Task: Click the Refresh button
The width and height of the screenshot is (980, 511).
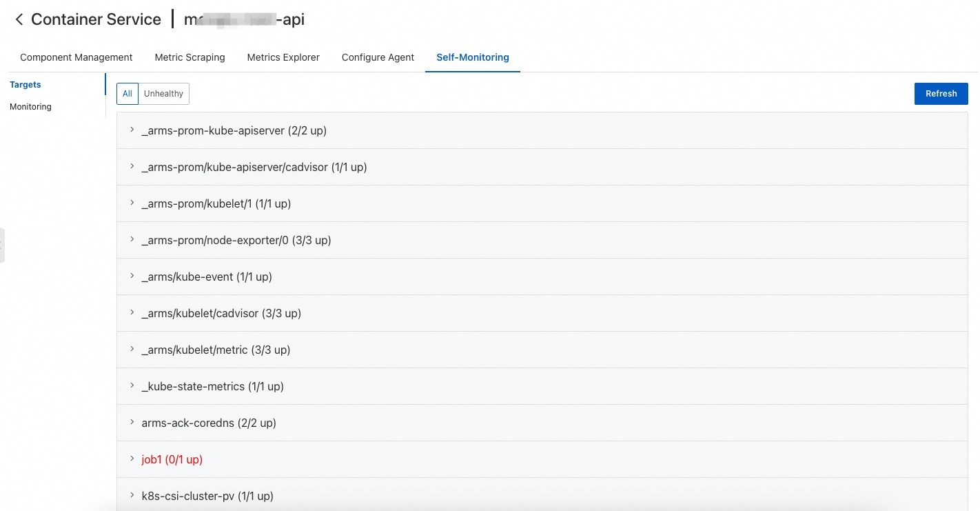Action: [x=941, y=94]
